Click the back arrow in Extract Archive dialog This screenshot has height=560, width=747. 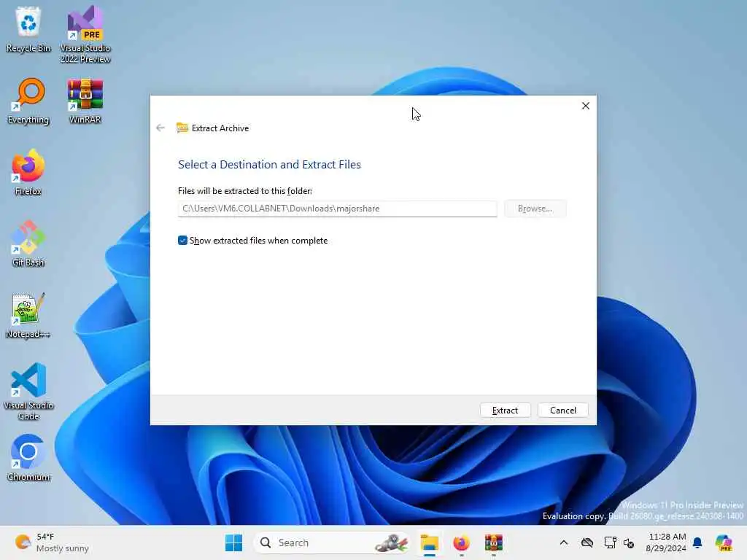point(160,128)
